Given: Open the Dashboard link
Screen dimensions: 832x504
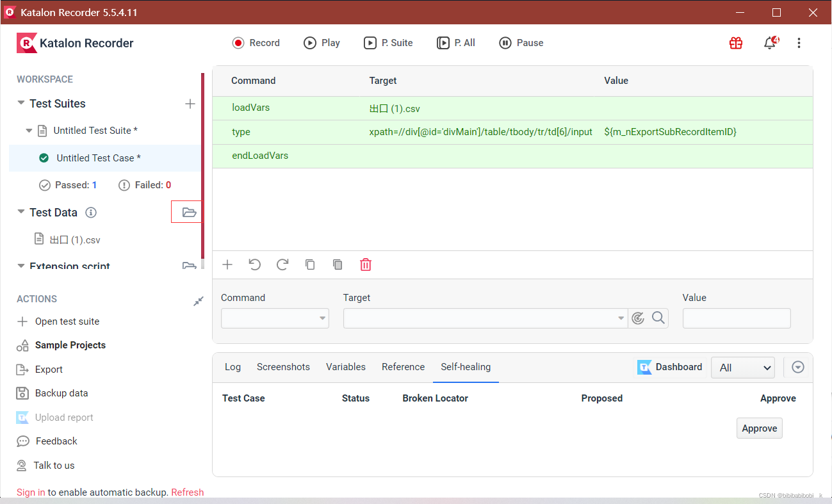Looking at the screenshot, I should tap(670, 367).
